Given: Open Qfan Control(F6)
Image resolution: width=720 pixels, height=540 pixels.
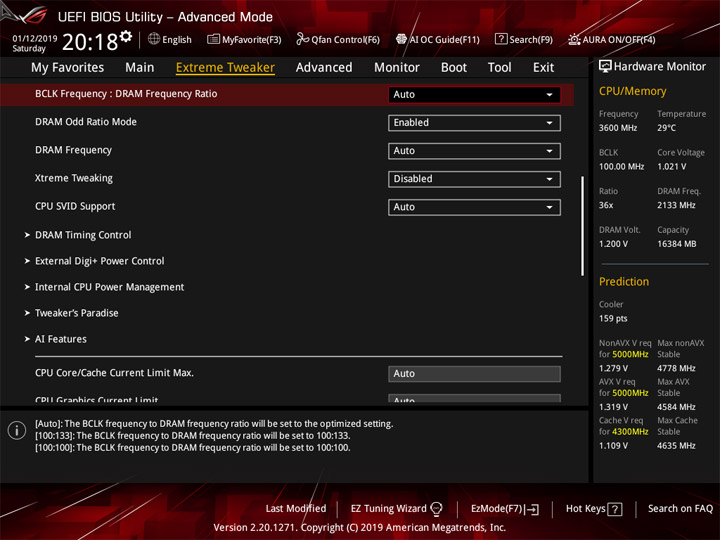Looking at the screenshot, I should tap(338, 39).
